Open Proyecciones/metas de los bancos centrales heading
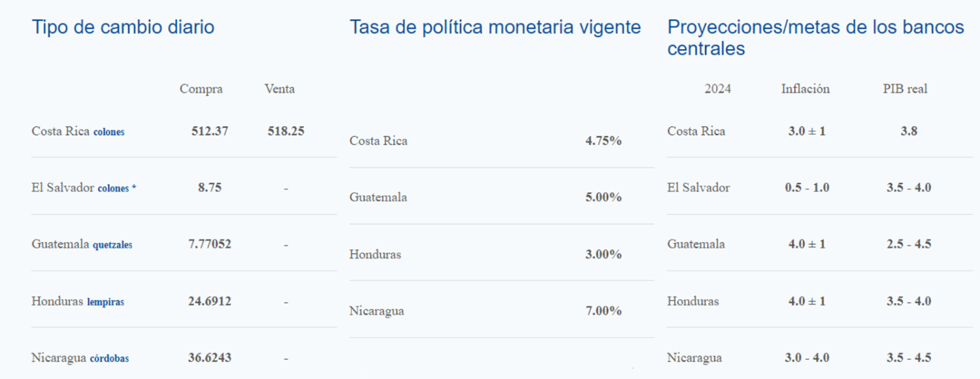This screenshot has height=379, width=980. (815, 38)
